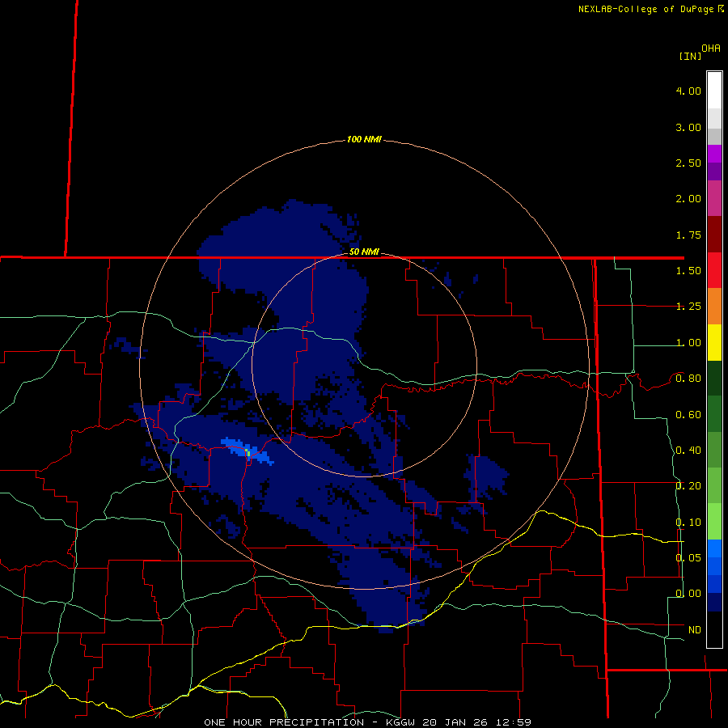Viewport: 728px width, 728px height.
Task: Click the 0.10 legend value
Action: 688,523
